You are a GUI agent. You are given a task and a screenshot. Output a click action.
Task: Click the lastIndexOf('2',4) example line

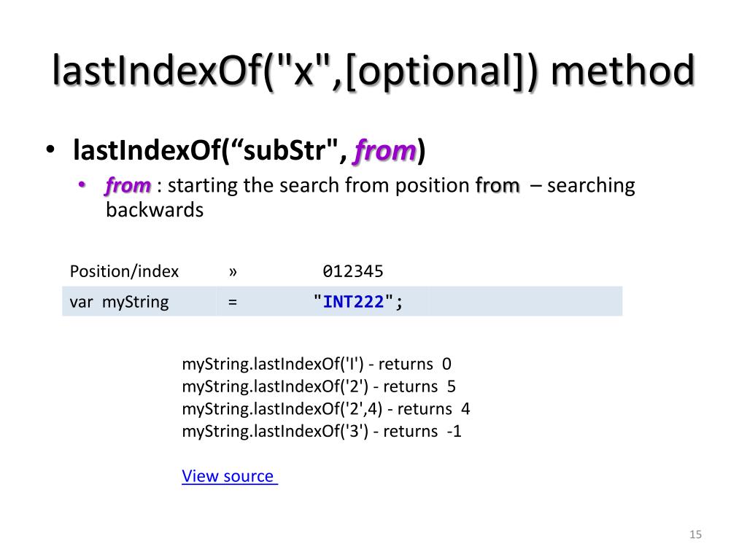[326, 409]
